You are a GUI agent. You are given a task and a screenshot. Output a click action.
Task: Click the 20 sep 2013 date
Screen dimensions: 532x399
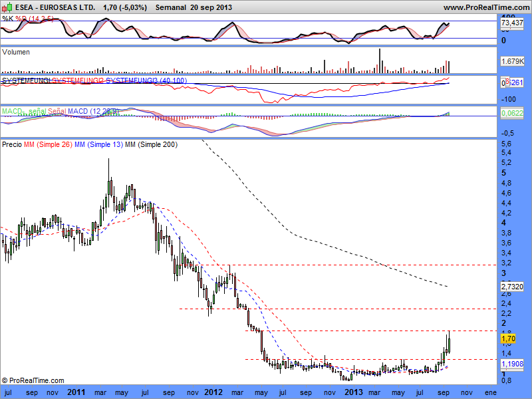211,7
